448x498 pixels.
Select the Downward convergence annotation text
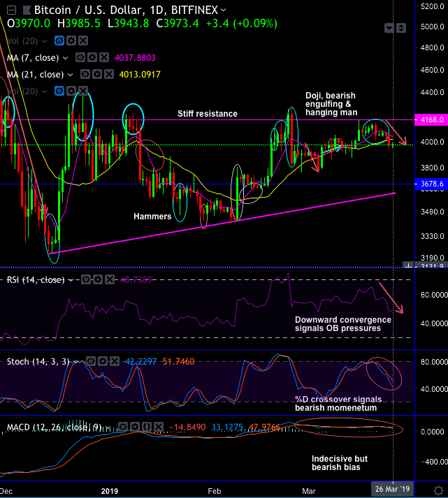pos(343,324)
